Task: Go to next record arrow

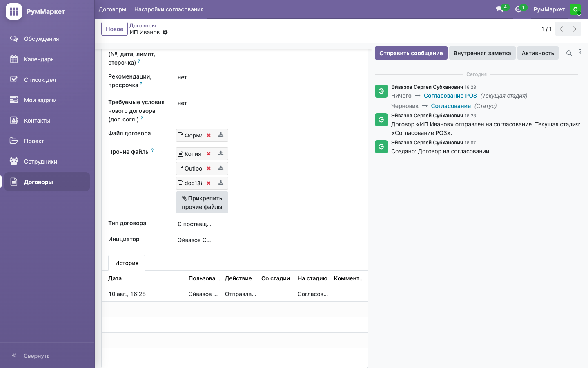Action: tap(575, 29)
